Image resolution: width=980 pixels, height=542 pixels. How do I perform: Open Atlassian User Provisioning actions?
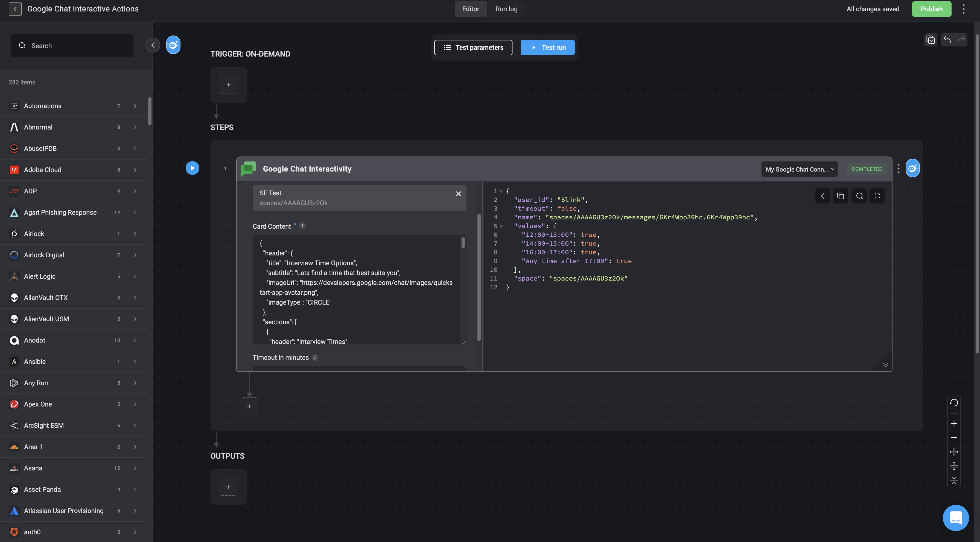pyautogui.click(x=74, y=511)
